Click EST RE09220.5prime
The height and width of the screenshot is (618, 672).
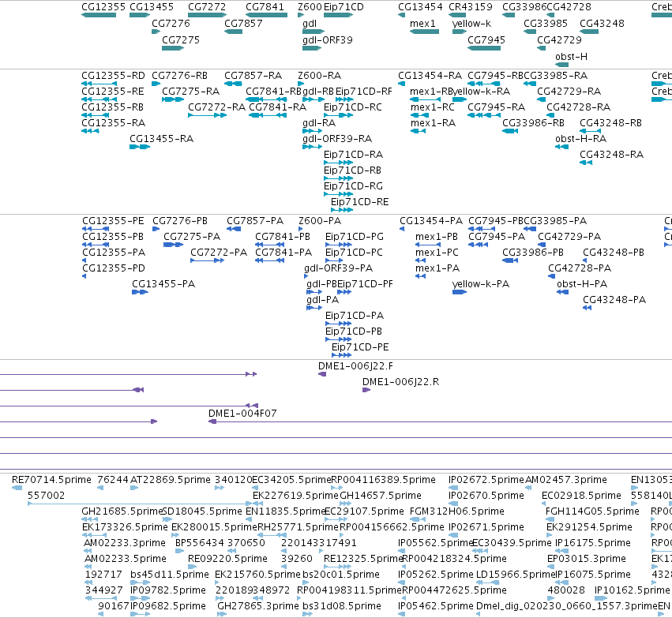(x=227, y=559)
